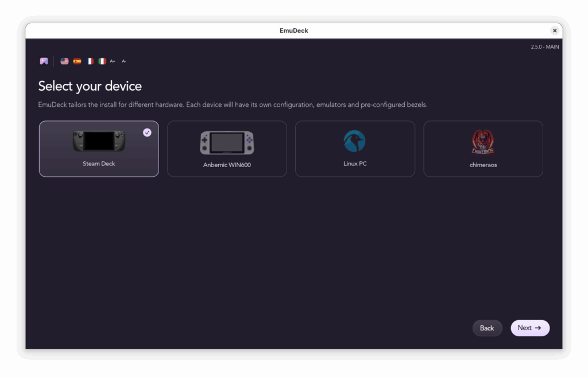Switch language with the Italian flag

102,61
